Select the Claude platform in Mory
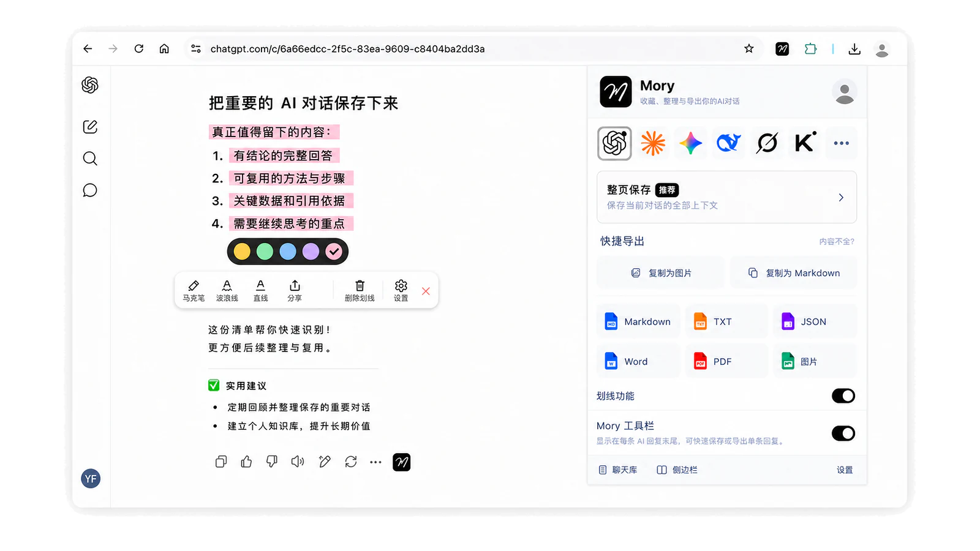The image size is (980, 551). point(653,143)
